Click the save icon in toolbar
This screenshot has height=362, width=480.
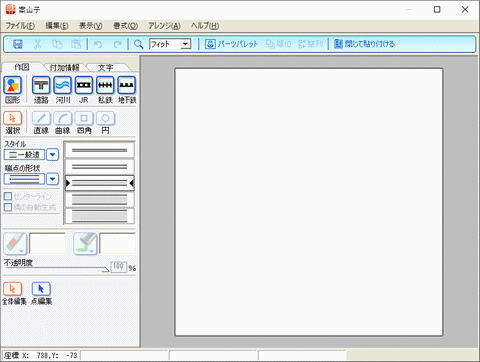(x=18, y=44)
